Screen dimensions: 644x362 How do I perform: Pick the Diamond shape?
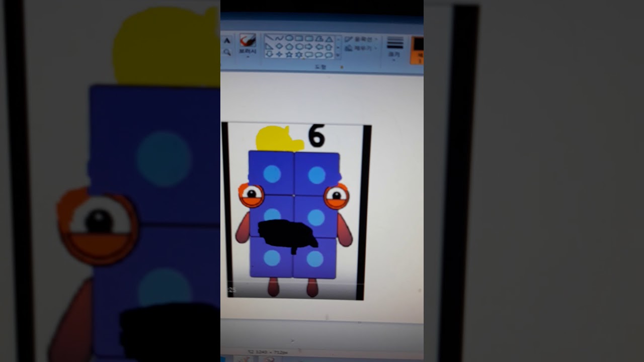click(x=279, y=46)
